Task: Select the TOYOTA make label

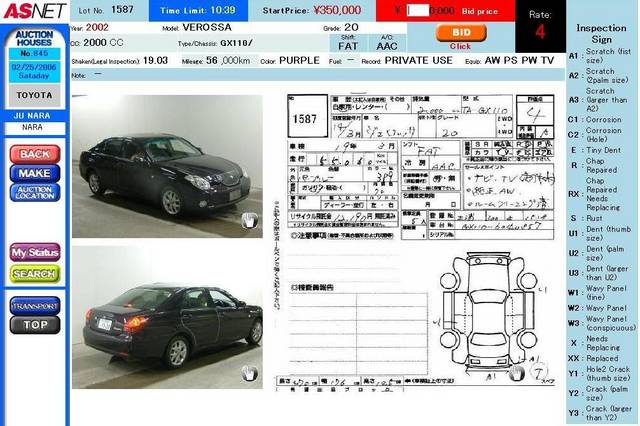Action: tap(34, 95)
